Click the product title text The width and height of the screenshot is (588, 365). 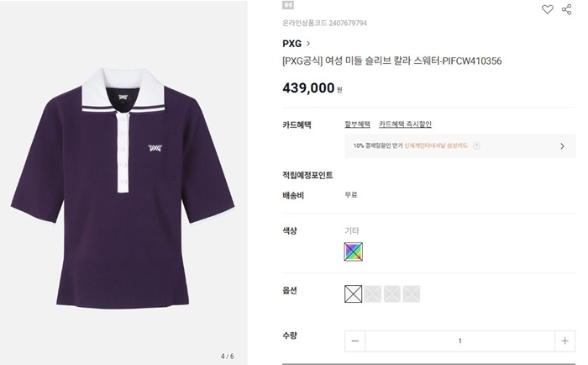(392, 61)
